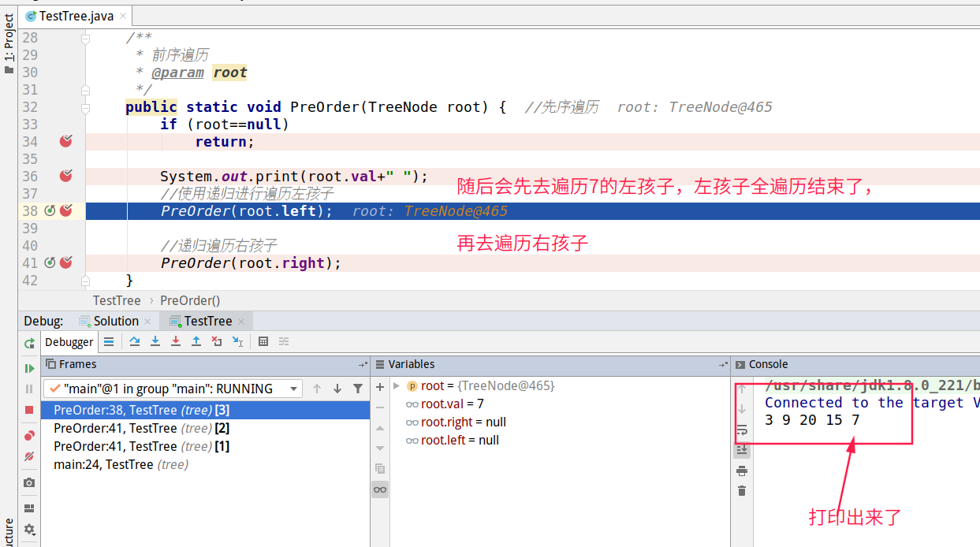Duplicate the selected watch
This screenshot has width=980, height=547.
pyautogui.click(x=380, y=468)
